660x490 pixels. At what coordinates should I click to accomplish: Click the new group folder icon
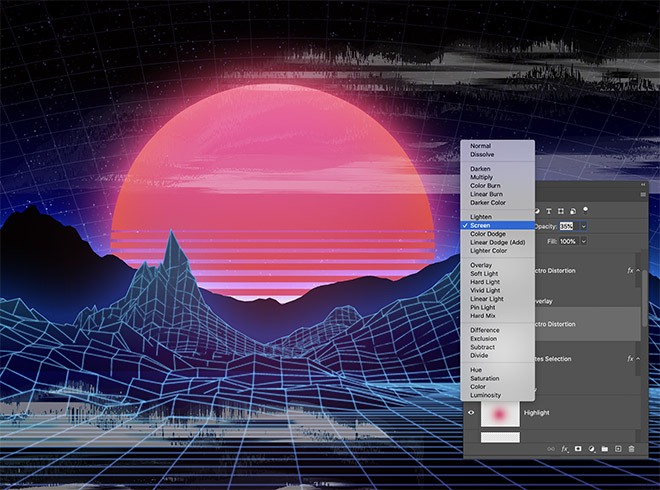pyautogui.click(x=605, y=449)
